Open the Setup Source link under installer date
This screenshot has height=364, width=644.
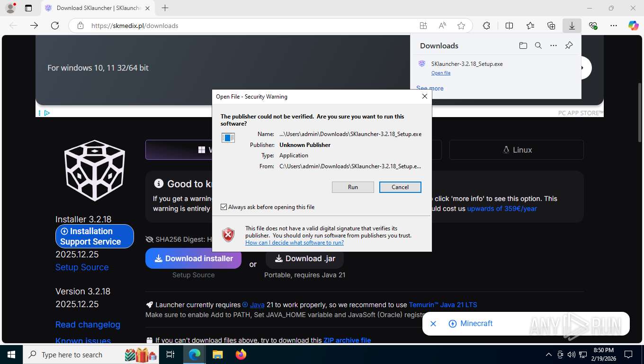82,267
